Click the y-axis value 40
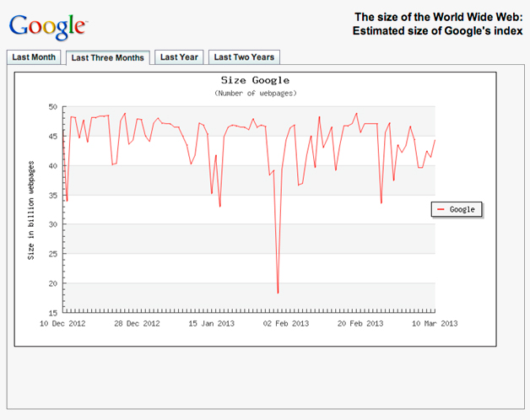This screenshot has height=420, width=530. coord(53,166)
